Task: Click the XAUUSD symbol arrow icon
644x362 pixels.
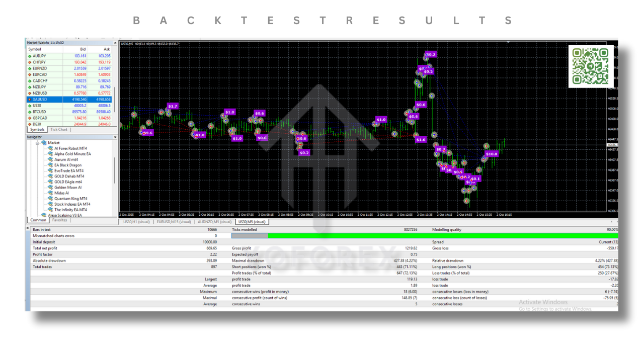Action: pyautogui.click(x=30, y=100)
